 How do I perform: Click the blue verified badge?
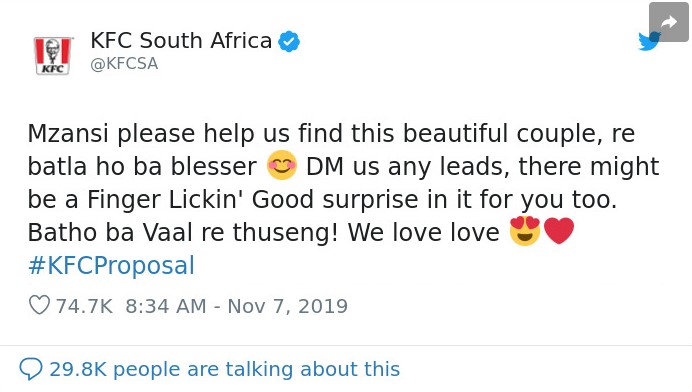289,41
